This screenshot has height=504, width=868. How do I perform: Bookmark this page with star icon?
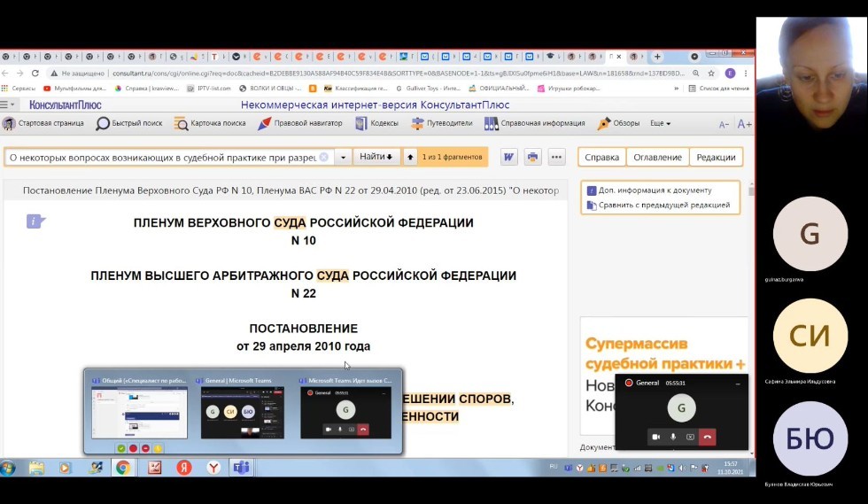pyautogui.click(x=711, y=74)
